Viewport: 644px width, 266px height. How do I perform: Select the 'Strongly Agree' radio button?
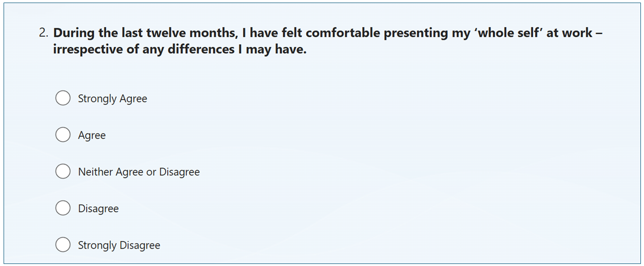(x=63, y=98)
